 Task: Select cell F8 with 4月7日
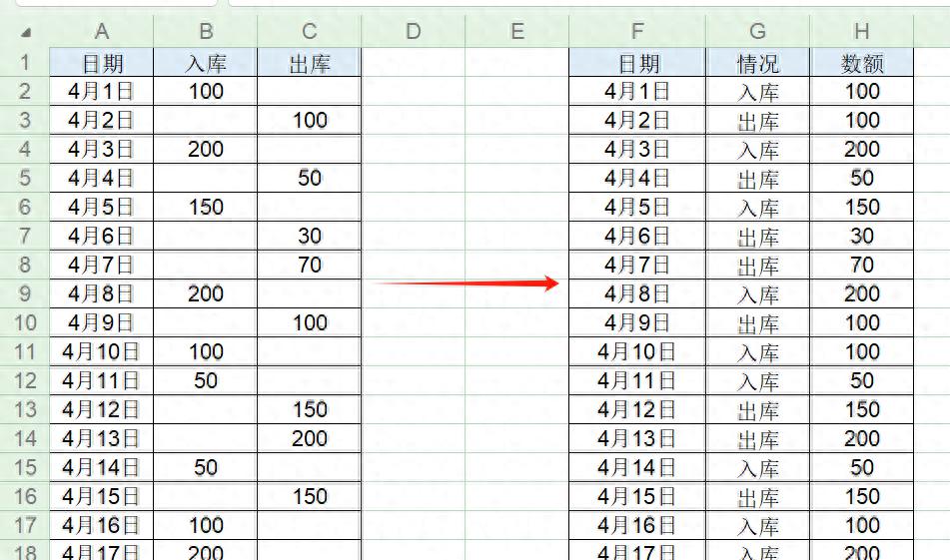point(637,265)
